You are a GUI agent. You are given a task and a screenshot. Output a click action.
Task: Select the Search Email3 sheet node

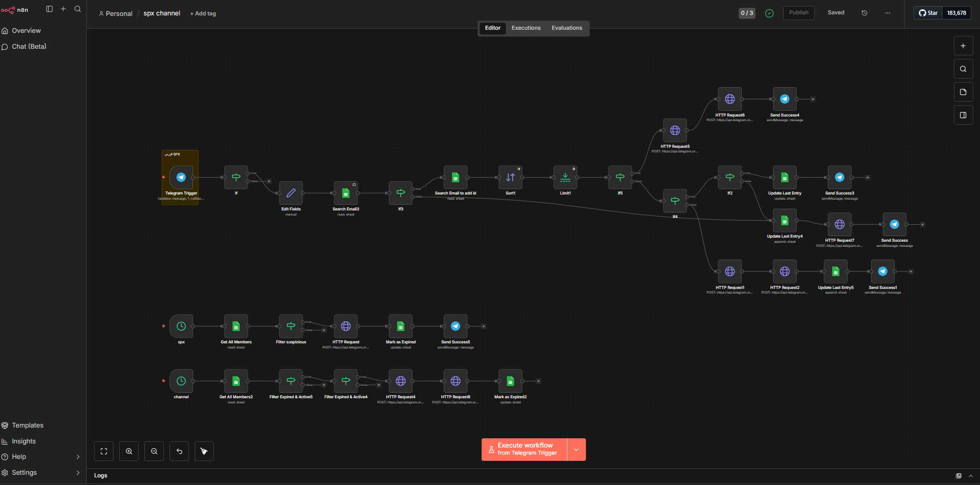coord(346,193)
